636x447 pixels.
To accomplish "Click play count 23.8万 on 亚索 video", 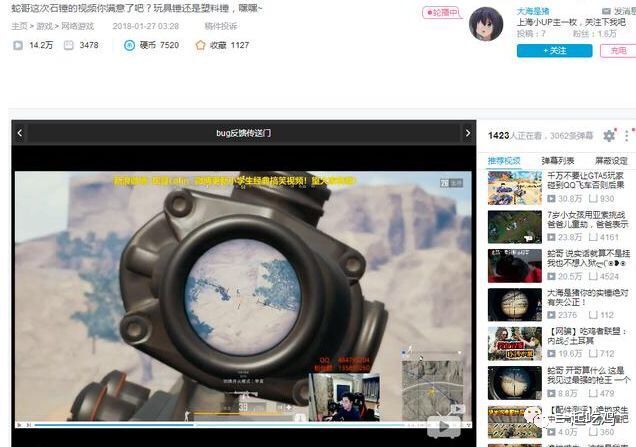I will click(x=565, y=237).
